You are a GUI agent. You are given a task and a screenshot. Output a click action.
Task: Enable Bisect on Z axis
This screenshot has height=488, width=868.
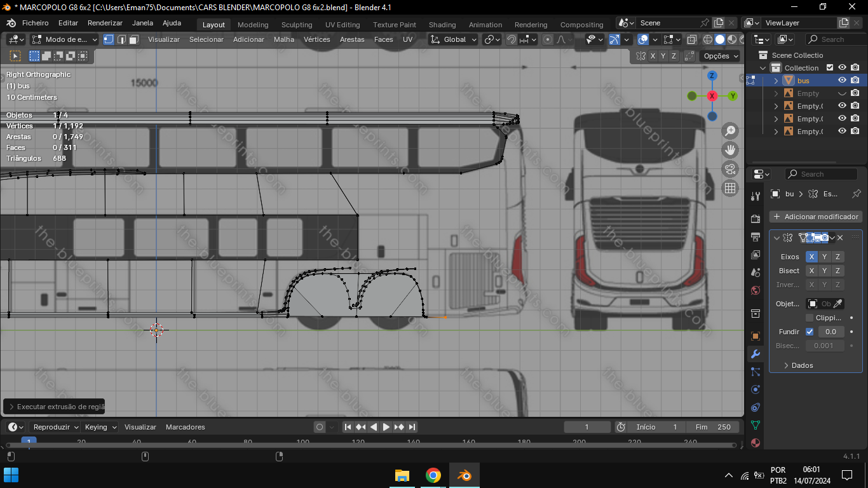pyautogui.click(x=838, y=271)
